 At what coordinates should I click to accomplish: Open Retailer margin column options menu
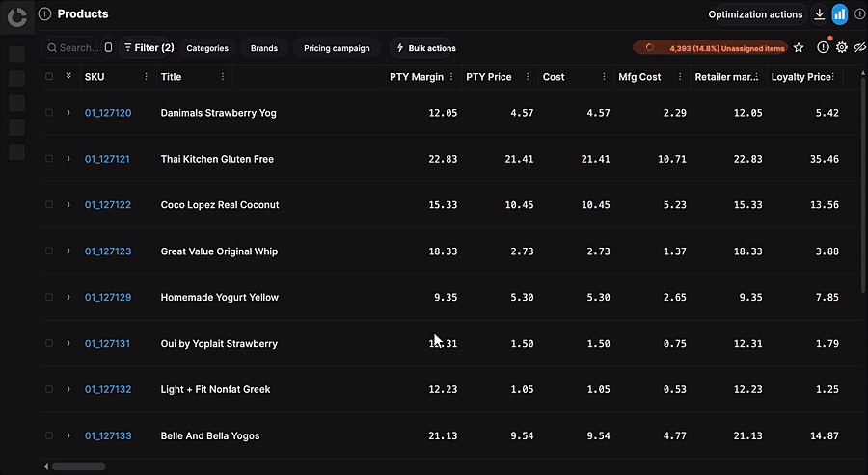click(756, 77)
